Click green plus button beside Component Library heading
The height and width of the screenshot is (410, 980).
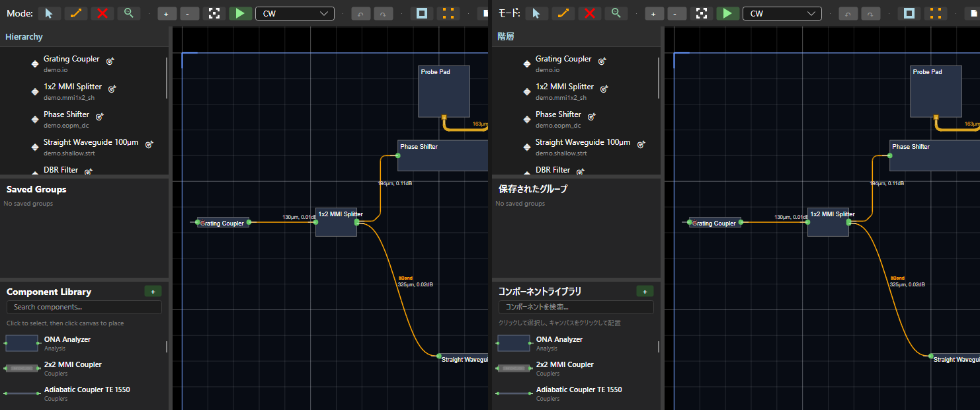pos(153,292)
